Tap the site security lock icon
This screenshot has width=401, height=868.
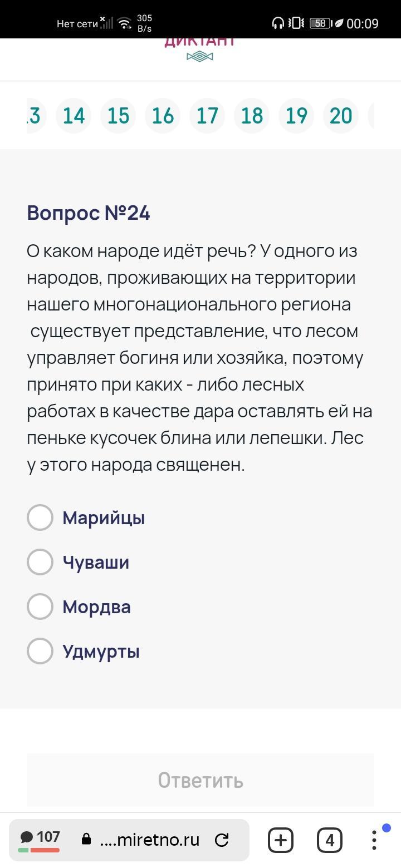[86, 840]
